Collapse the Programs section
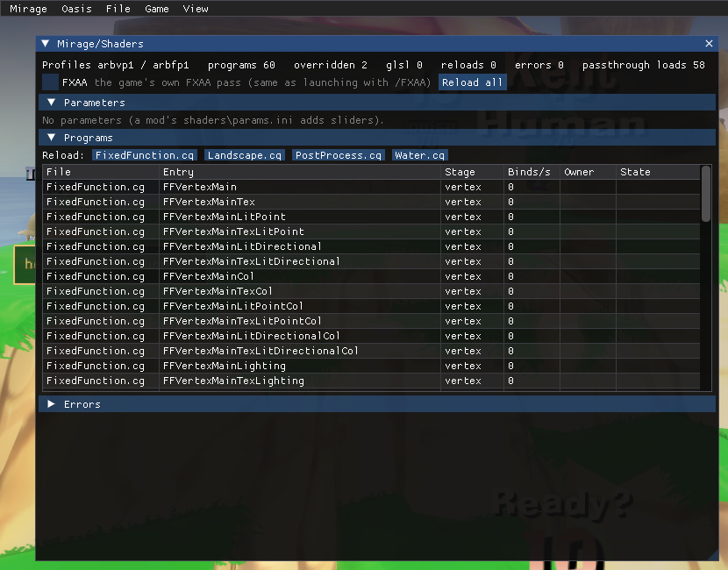728x570 pixels. click(x=377, y=138)
